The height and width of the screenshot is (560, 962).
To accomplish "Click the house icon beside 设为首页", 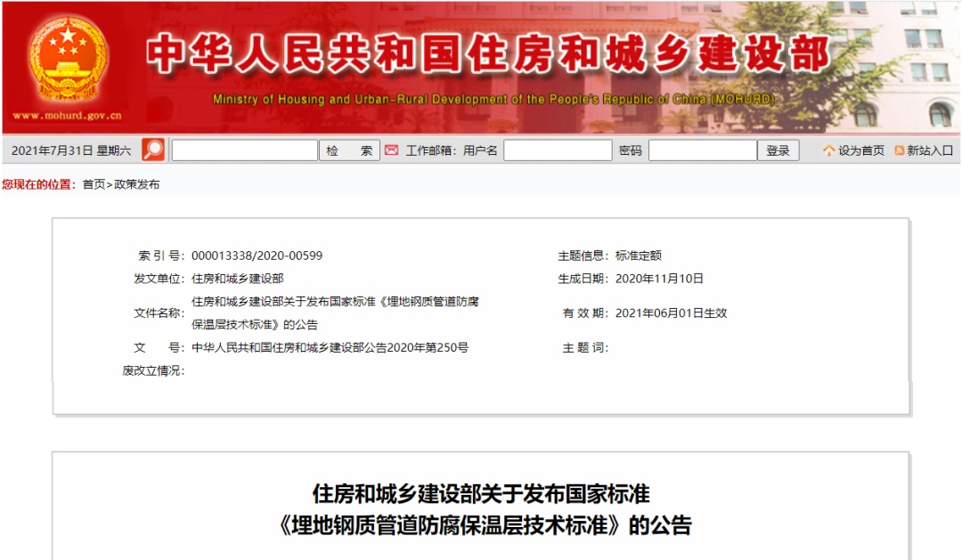I will [x=828, y=150].
